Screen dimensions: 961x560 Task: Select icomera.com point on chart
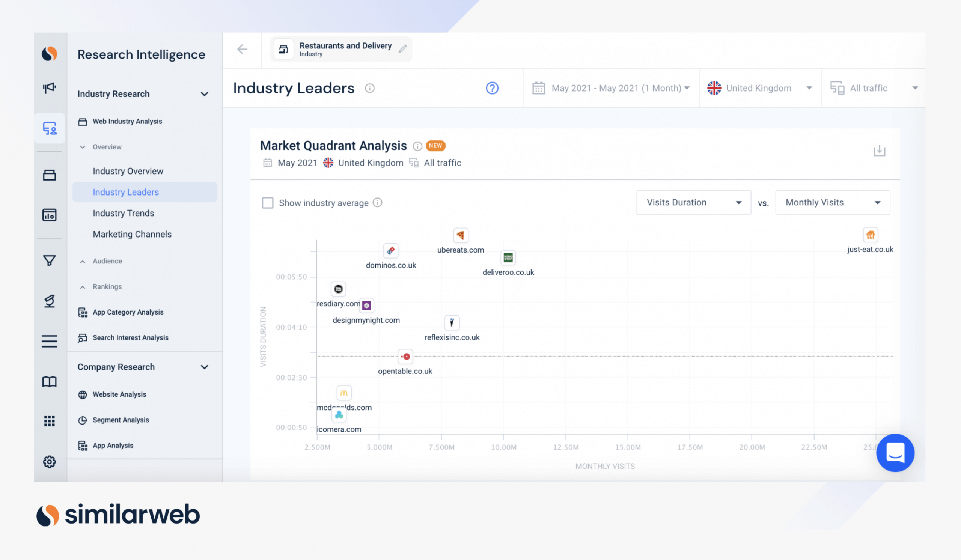pyautogui.click(x=339, y=414)
